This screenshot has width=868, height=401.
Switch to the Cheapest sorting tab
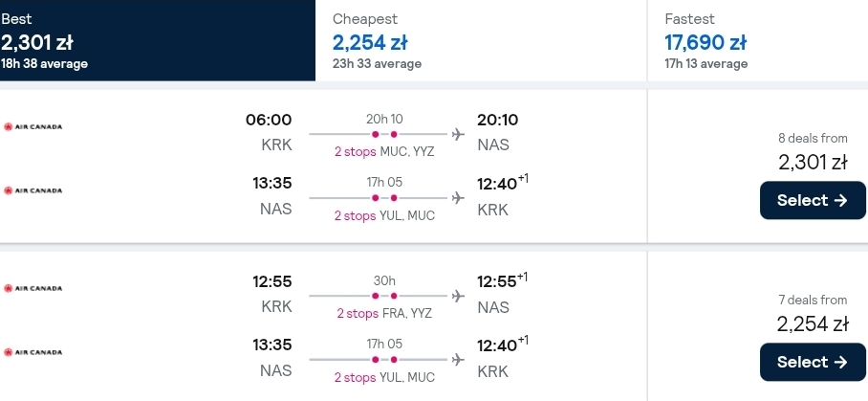(x=481, y=40)
